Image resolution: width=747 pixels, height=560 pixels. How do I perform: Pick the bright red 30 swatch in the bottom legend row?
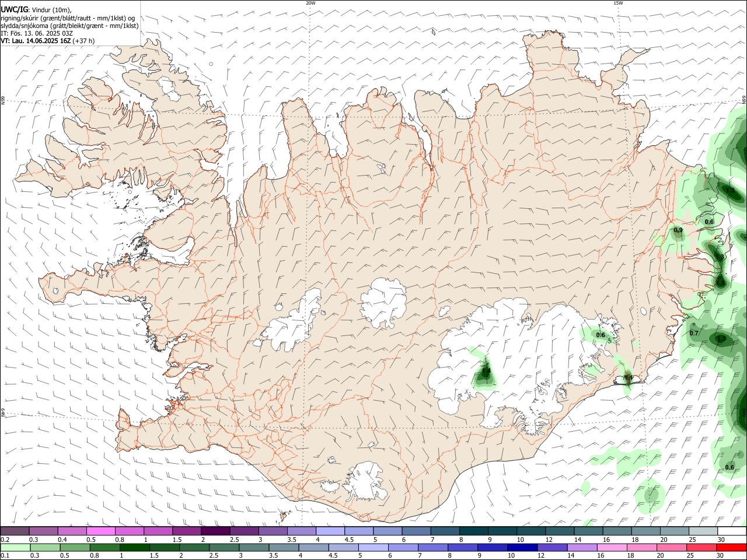731,548
